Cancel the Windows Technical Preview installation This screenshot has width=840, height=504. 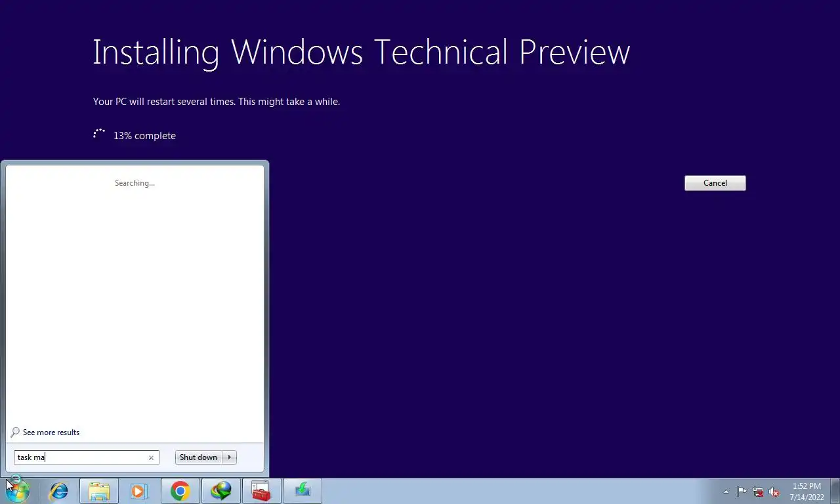click(x=715, y=183)
